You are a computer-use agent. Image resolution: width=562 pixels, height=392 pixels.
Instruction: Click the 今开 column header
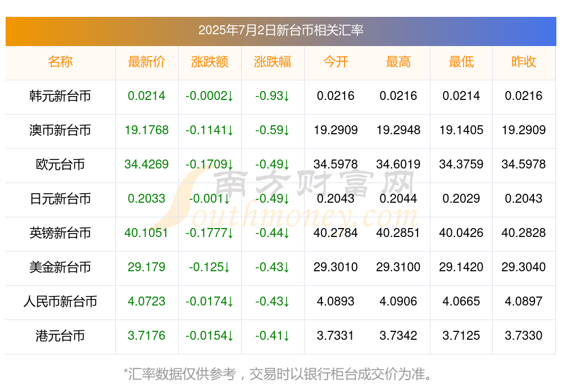[x=336, y=62]
